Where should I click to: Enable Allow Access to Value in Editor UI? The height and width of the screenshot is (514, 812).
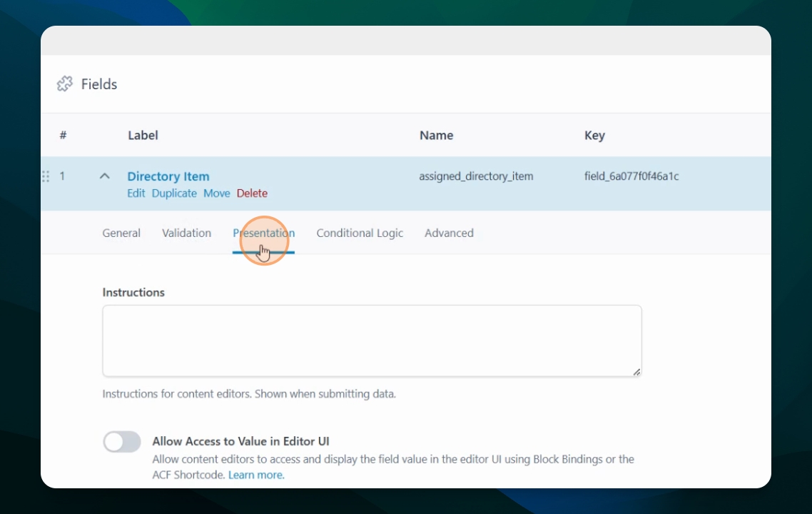(122, 442)
